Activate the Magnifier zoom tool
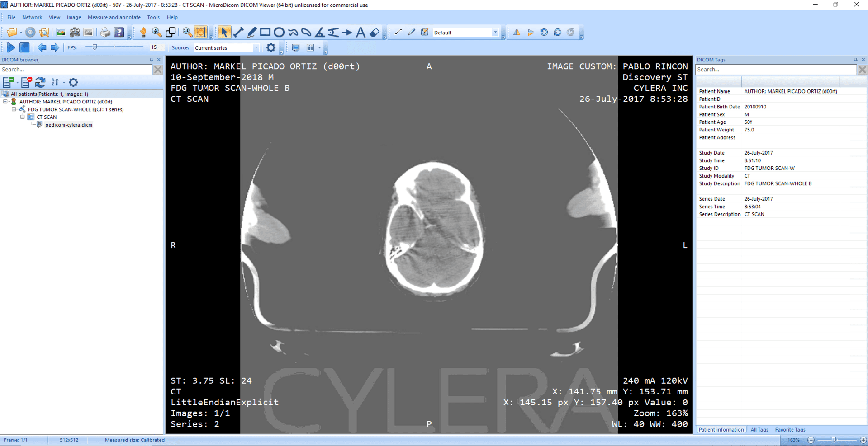 [x=157, y=32]
